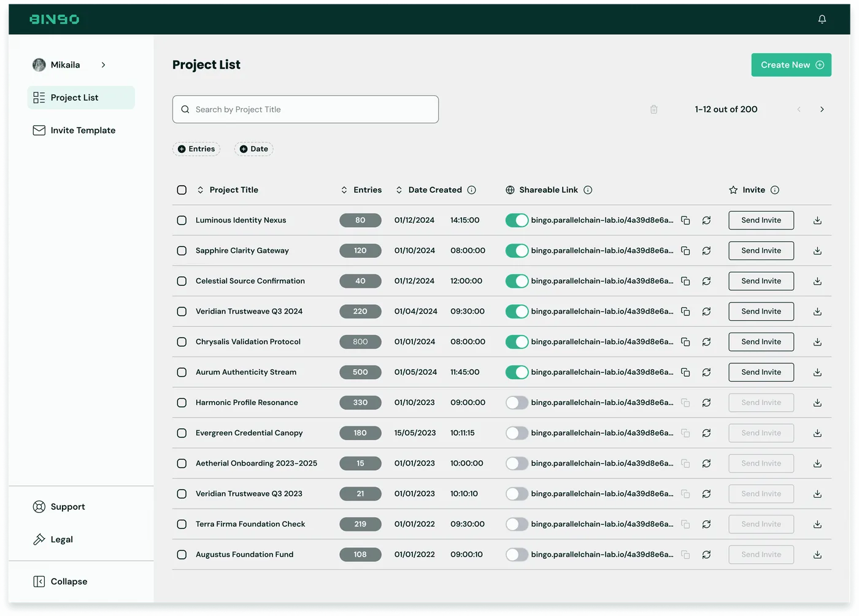This screenshot has height=616, width=859.
Task: Open Invite Template in sidebar
Action: tap(74, 130)
